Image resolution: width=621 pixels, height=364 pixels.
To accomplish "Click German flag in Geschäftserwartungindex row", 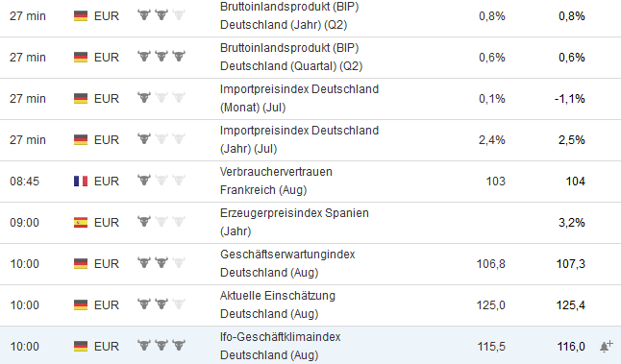I will click(81, 264).
